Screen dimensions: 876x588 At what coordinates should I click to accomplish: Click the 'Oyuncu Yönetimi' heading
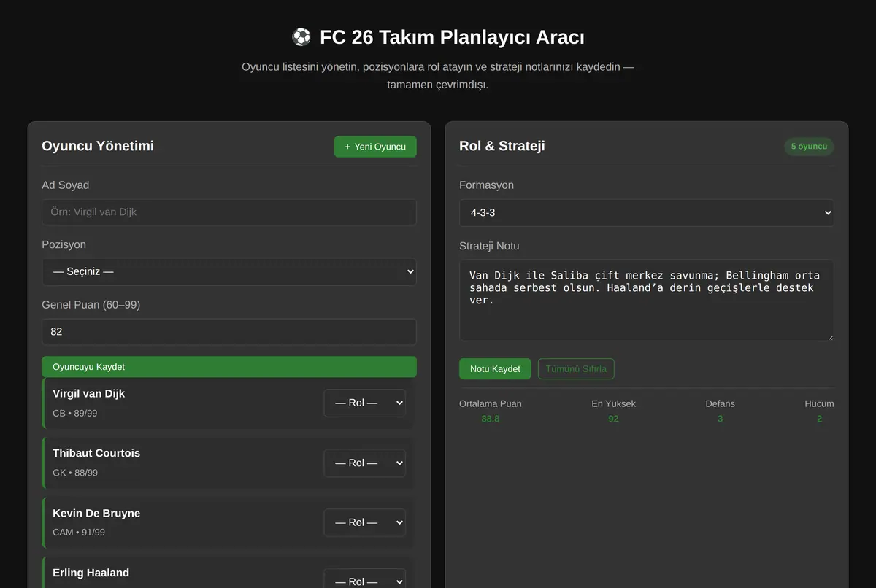coord(98,146)
